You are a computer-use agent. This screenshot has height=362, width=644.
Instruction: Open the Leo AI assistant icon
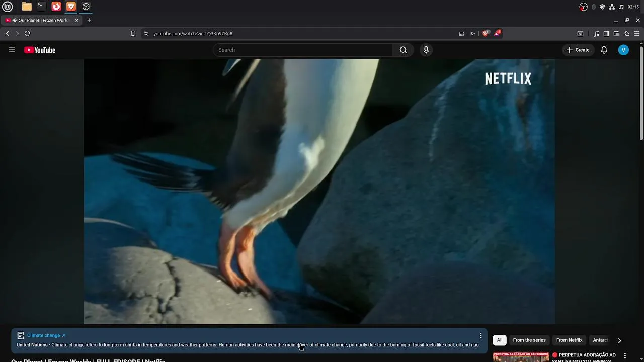point(626,34)
